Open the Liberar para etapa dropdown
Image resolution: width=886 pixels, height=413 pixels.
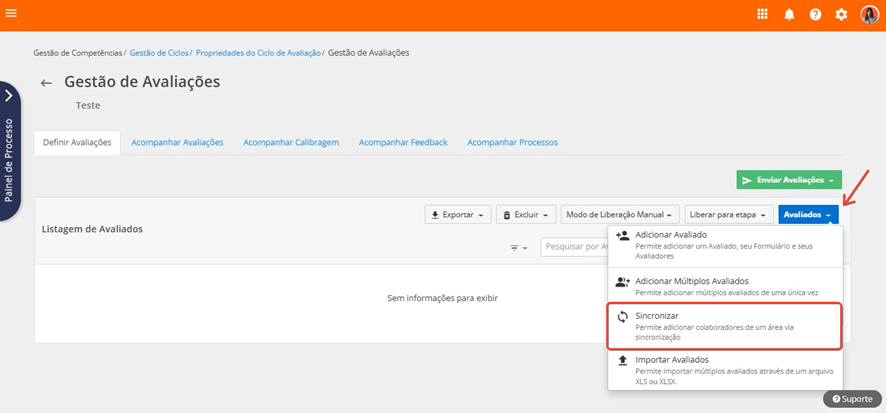click(x=729, y=214)
